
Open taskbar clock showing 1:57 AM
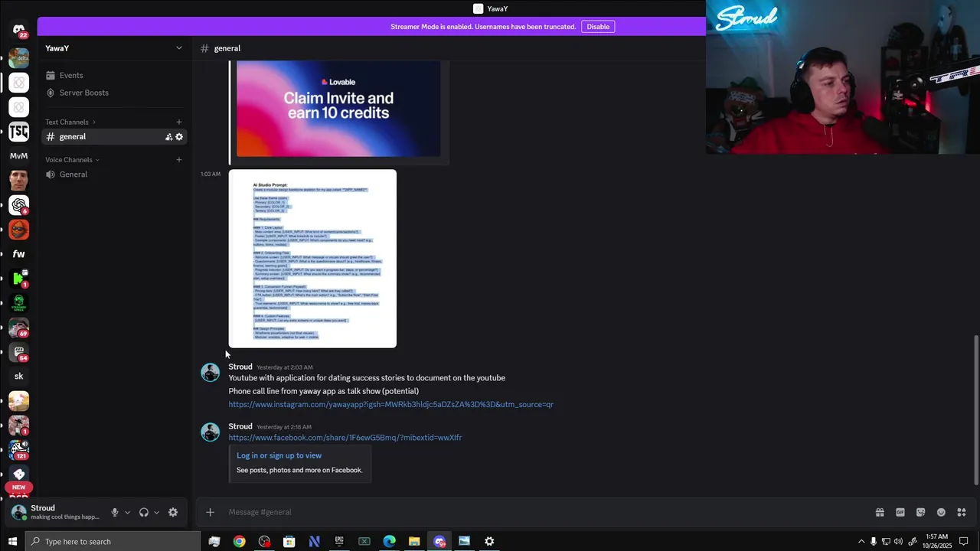pos(937,542)
